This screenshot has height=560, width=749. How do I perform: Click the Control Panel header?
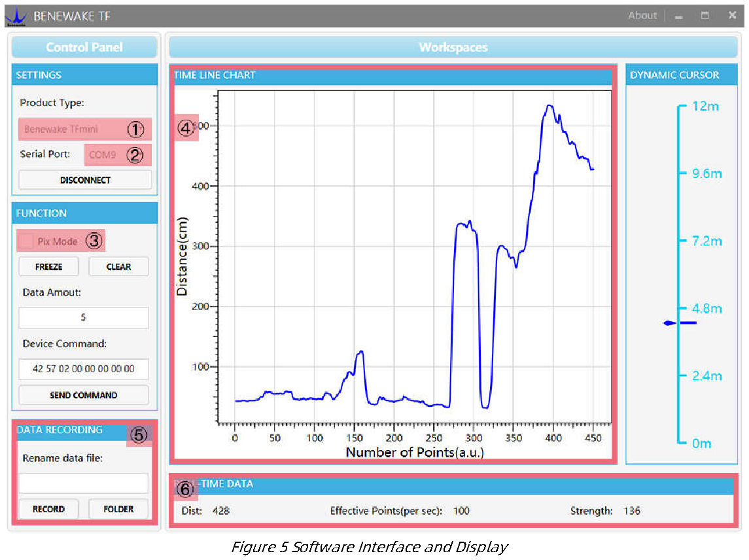(84, 47)
